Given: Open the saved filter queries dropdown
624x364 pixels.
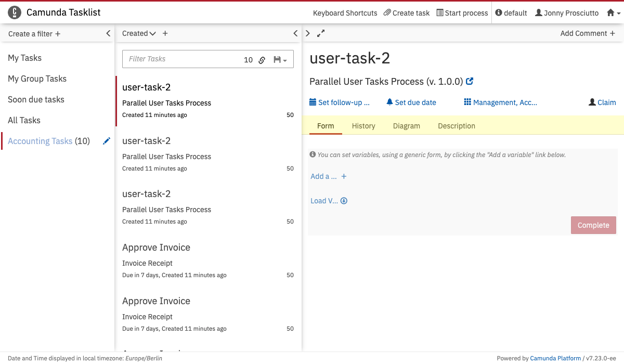Looking at the screenshot, I should [280, 60].
